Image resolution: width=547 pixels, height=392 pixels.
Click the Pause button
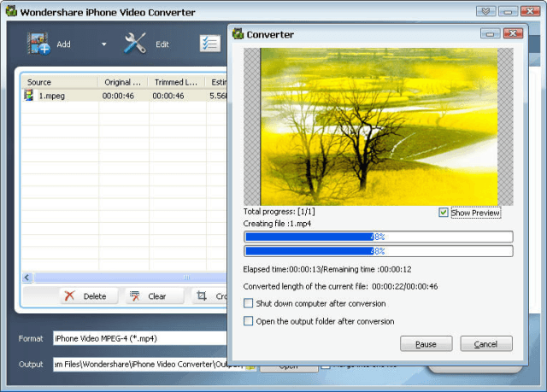click(426, 344)
